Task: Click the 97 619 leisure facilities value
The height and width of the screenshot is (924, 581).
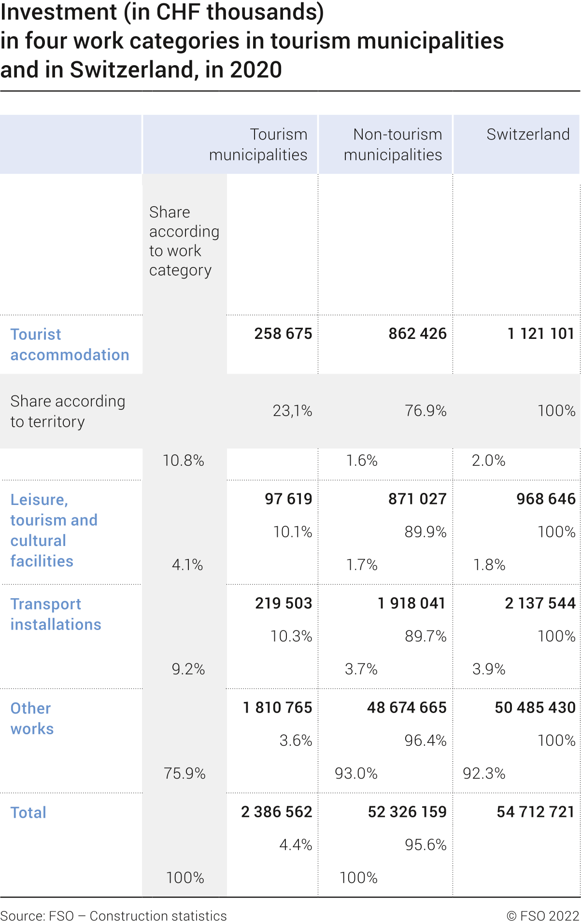Action: click(288, 499)
